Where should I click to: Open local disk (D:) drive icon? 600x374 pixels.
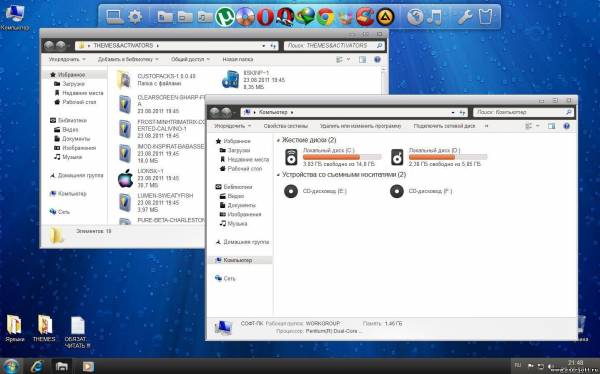(397, 157)
